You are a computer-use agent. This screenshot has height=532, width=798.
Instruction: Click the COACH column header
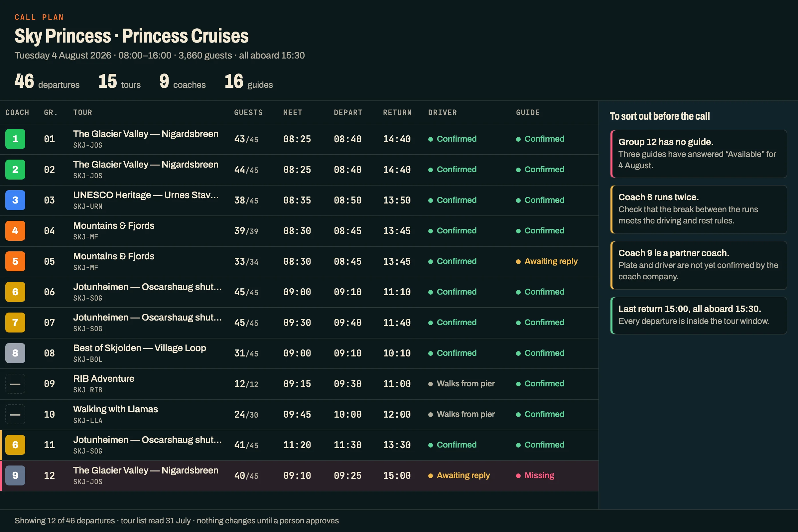point(17,113)
